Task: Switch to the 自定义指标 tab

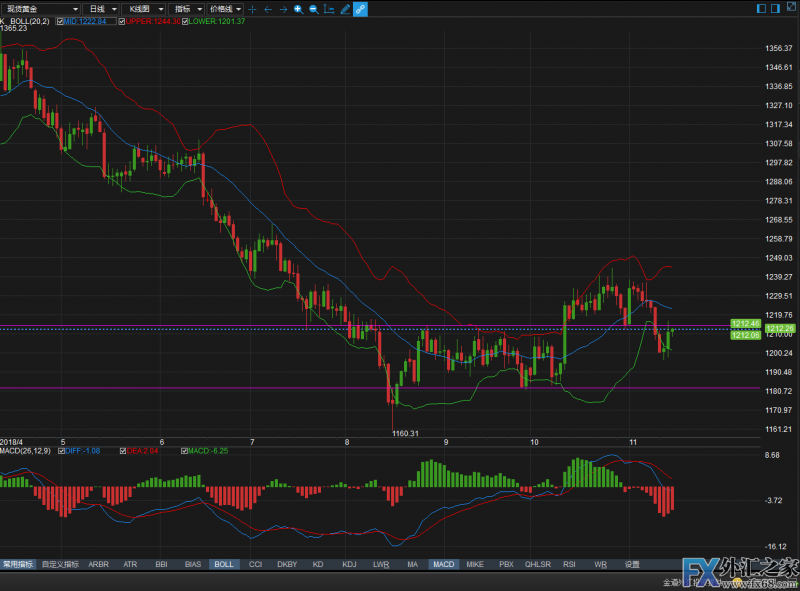Action: (x=60, y=564)
